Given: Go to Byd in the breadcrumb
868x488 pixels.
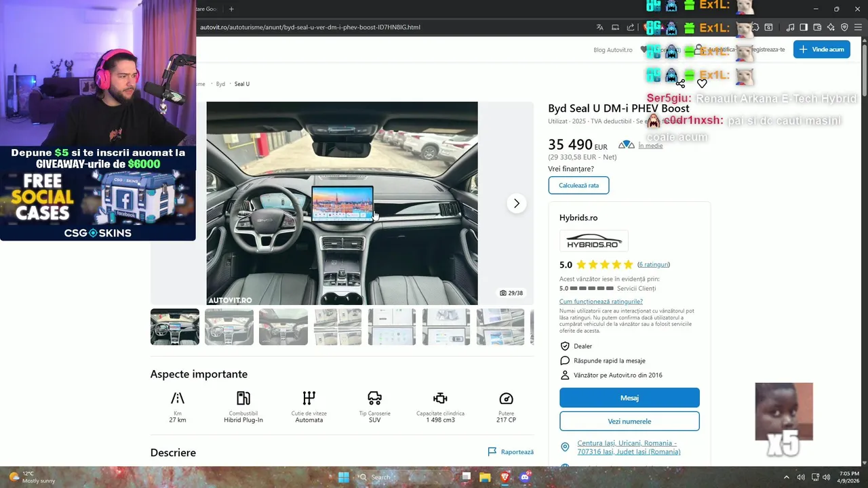Looking at the screenshot, I should coord(220,84).
